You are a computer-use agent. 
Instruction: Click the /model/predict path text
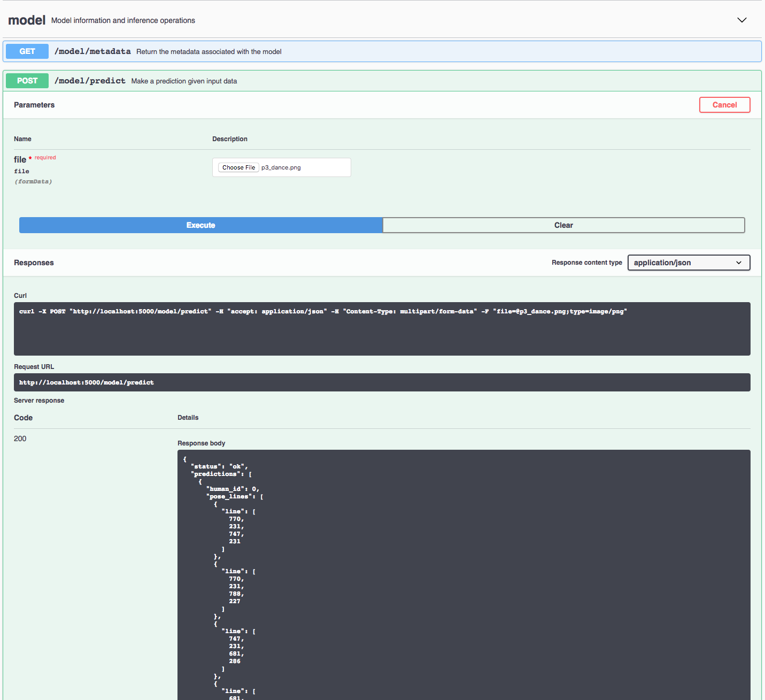(x=90, y=81)
